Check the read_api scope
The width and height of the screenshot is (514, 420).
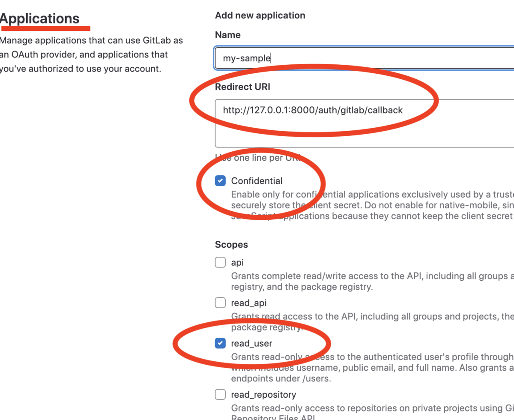point(220,303)
